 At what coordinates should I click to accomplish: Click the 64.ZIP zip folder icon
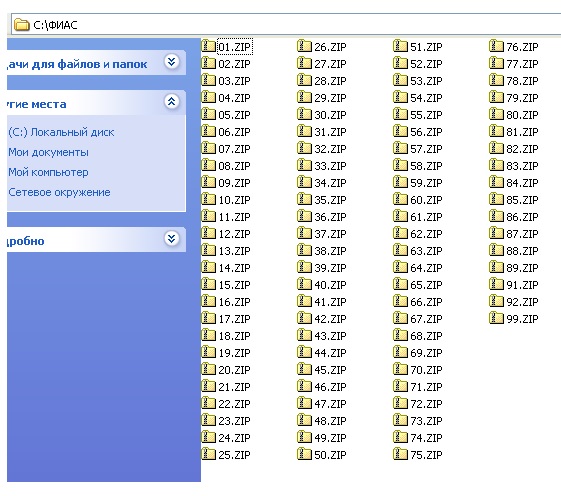(x=400, y=267)
